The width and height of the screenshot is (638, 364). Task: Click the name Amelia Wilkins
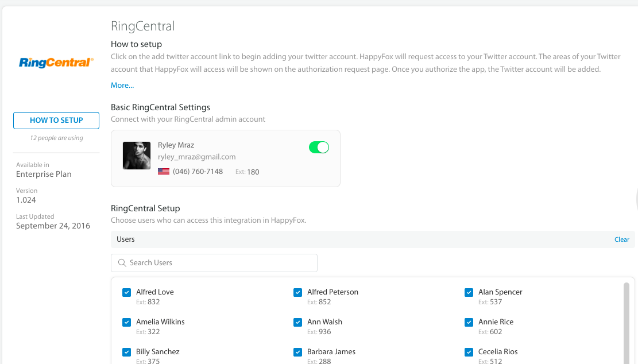[160, 322]
